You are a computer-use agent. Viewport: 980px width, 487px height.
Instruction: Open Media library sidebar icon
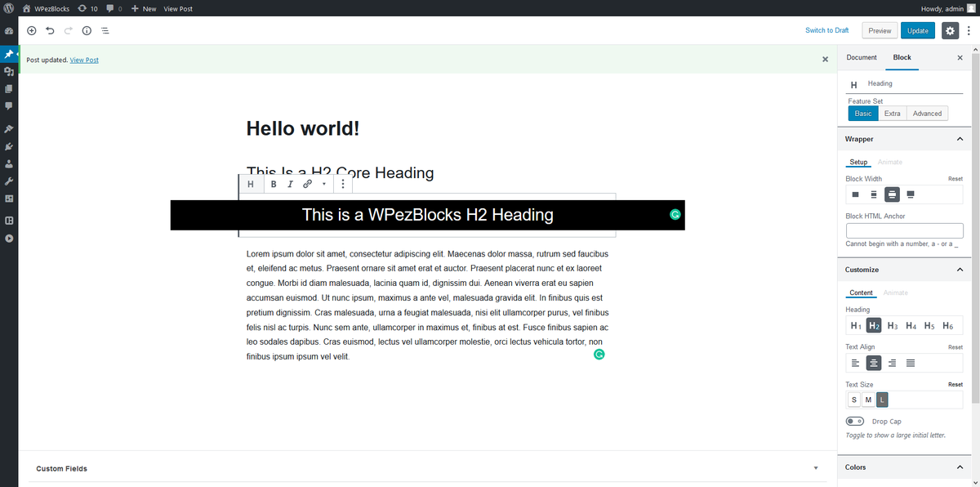coord(9,72)
